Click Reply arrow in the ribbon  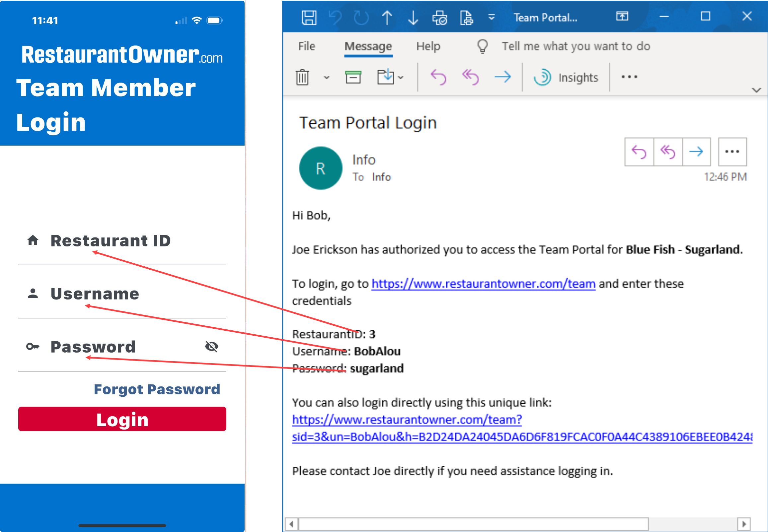pos(438,77)
